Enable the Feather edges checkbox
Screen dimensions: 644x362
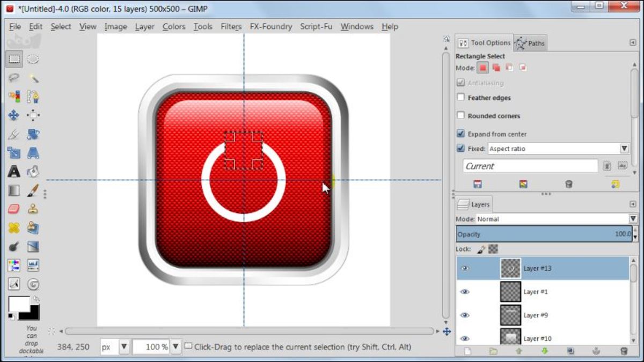pyautogui.click(x=460, y=98)
